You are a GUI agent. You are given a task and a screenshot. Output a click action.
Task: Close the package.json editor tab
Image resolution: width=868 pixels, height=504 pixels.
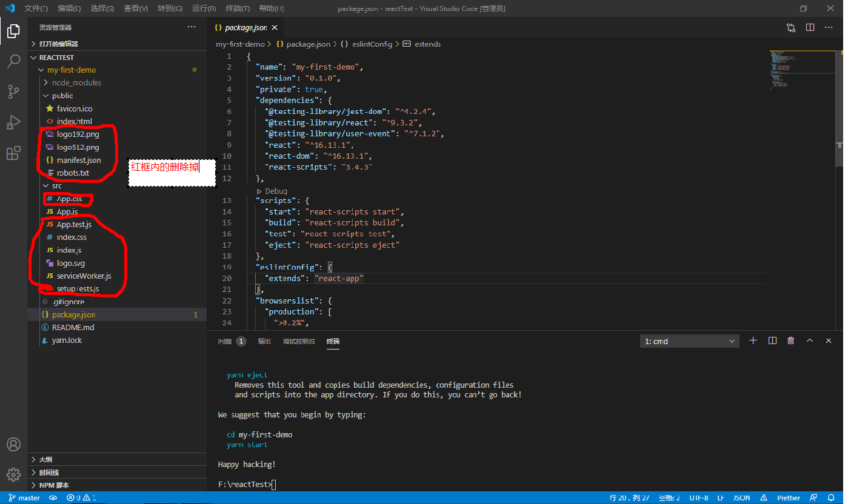pyautogui.click(x=275, y=28)
